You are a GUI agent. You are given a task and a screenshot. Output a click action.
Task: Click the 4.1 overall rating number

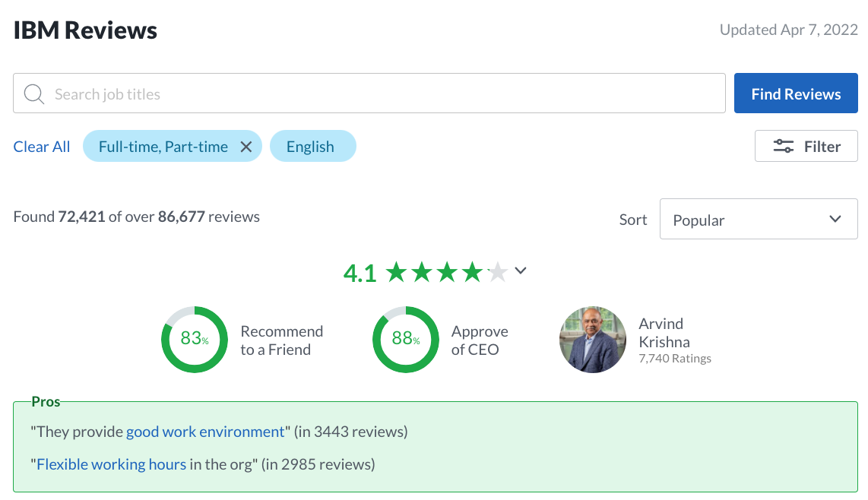[x=360, y=273]
